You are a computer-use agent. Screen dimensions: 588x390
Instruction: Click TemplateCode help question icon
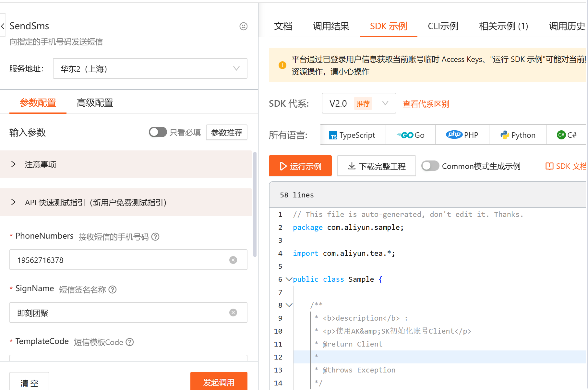[130, 342]
